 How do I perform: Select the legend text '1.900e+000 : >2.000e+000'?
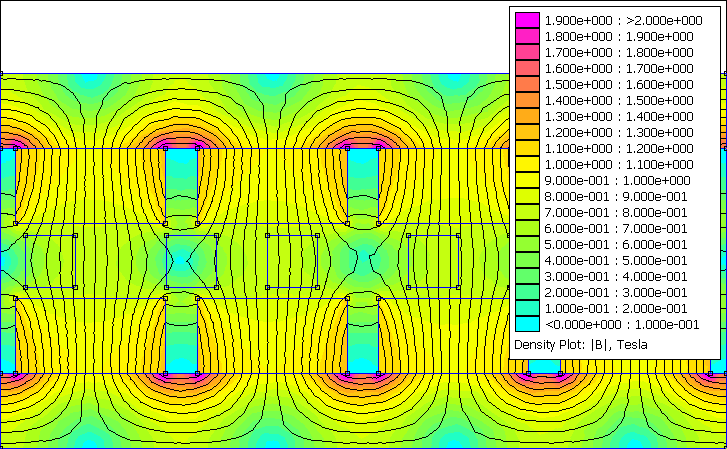(623, 20)
